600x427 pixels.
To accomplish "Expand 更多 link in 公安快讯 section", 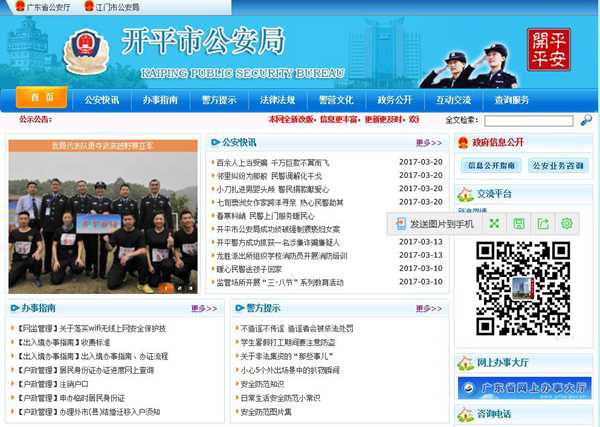I will click(x=429, y=142).
